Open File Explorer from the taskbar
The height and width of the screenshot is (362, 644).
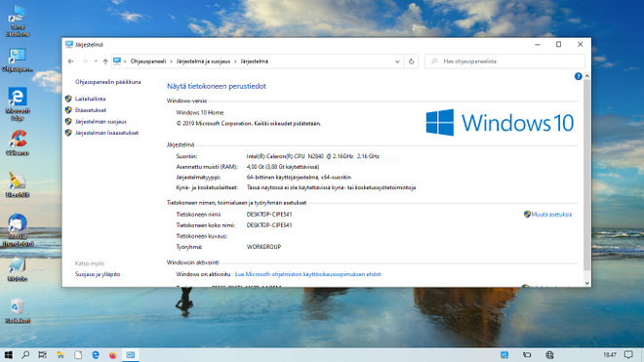pyautogui.click(x=60, y=355)
